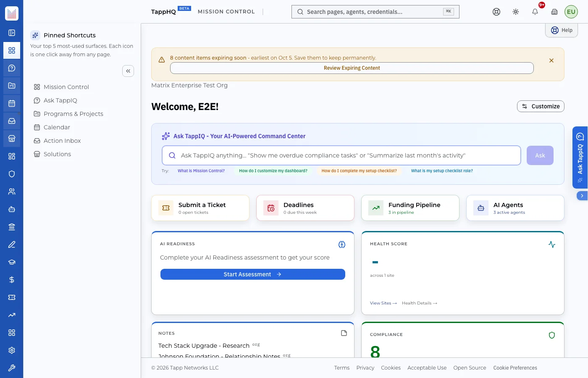Click the pulse icon on Health Score card
This screenshot has width=588, height=378.
tap(552, 244)
